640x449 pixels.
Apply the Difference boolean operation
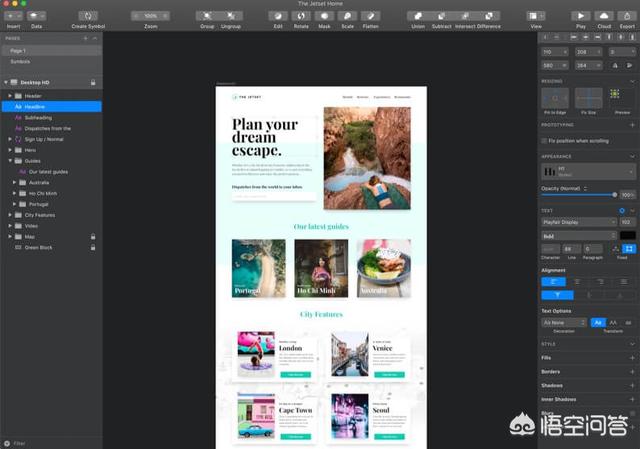[489, 16]
